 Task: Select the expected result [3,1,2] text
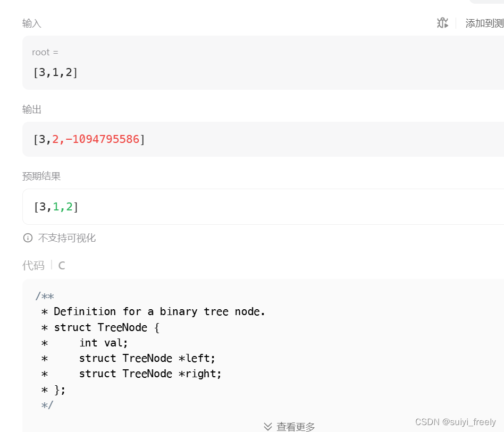click(x=56, y=207)
